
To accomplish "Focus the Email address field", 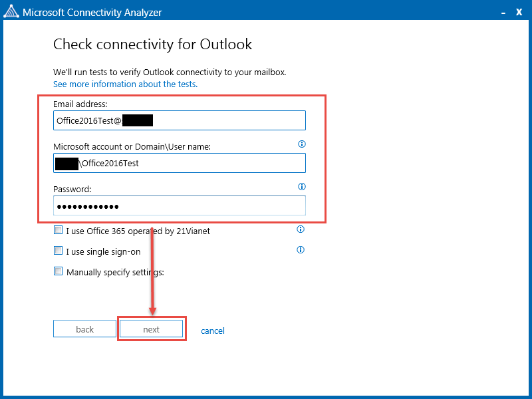I will (x=180, y=120).
